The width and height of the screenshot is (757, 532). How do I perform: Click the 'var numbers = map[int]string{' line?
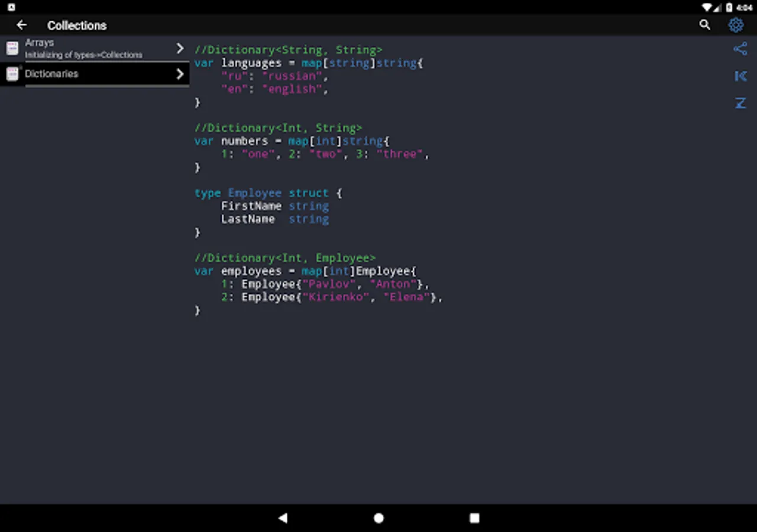[x=292, y=141]
